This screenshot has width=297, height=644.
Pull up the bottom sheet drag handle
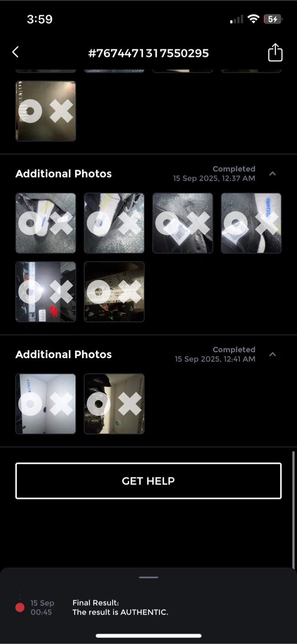[148, 577]
